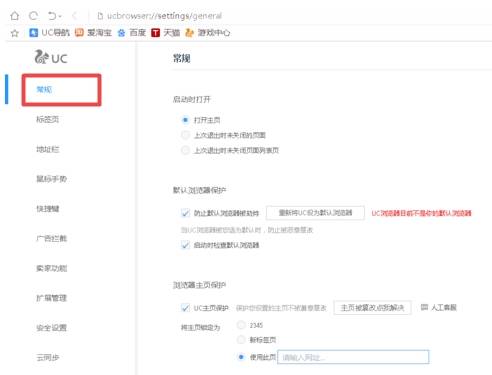Select the 2345 homepage radio option
Viewport: 492px width, 375px height.
click(241, 325)
